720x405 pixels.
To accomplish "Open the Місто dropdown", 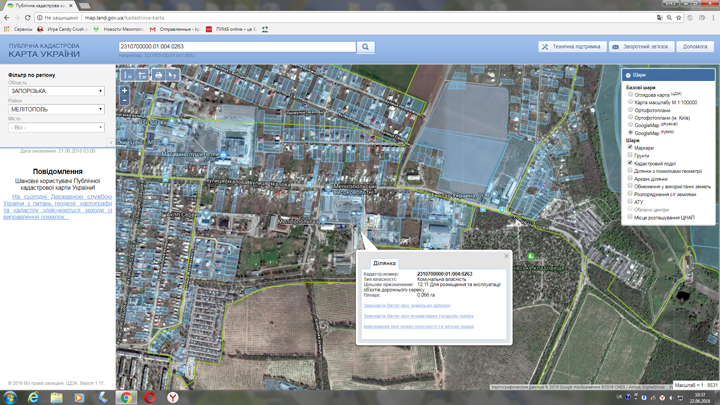I will click(56, 127).
